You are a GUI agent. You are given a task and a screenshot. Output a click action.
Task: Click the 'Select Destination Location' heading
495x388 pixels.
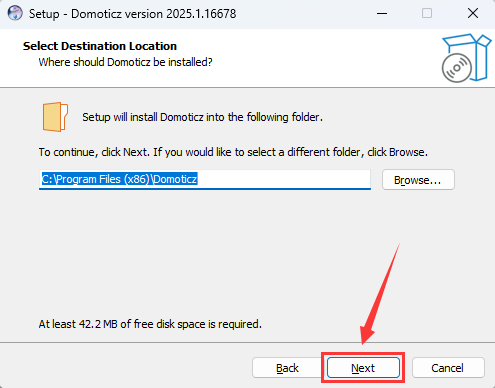(100, 46)
